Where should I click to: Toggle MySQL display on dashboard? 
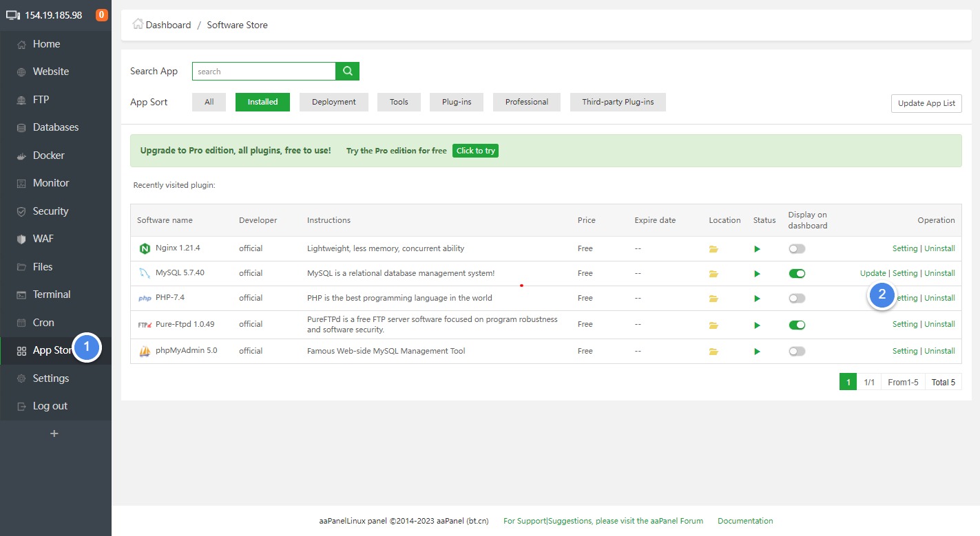click(797, 273)
